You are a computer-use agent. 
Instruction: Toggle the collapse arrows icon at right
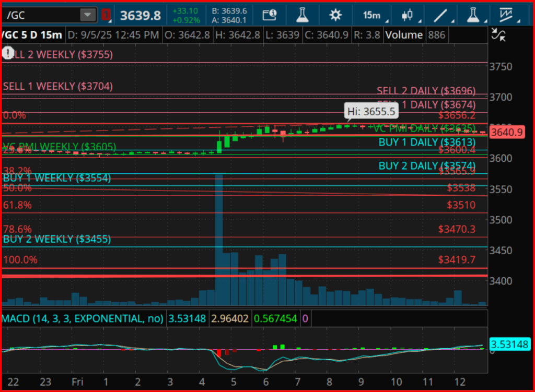coord(499,35)
